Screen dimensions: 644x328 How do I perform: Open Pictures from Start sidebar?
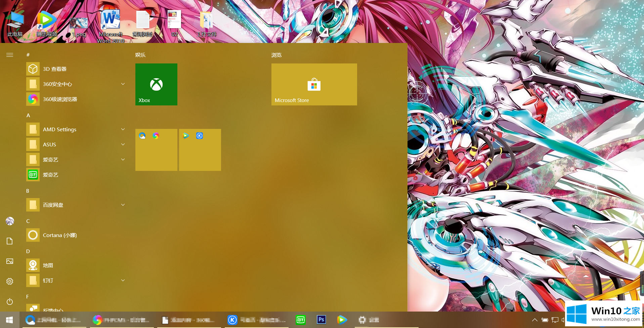(x=10, y=261)
